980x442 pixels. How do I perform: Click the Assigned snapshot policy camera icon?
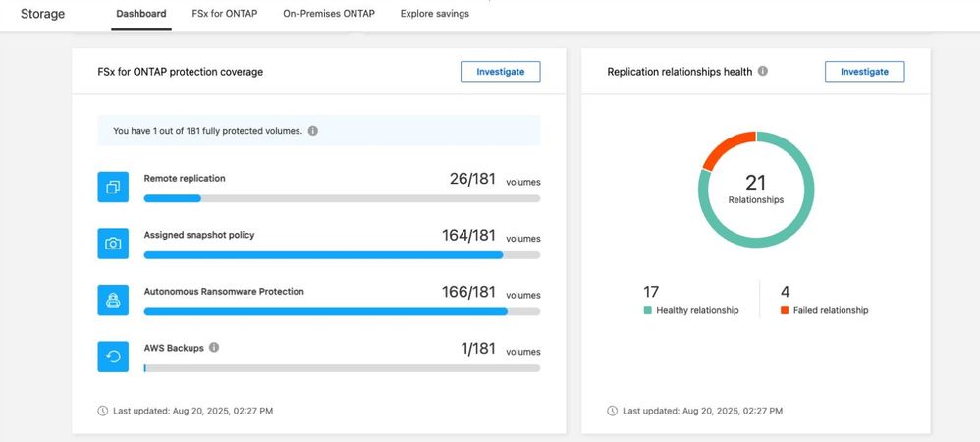point(113,244)
